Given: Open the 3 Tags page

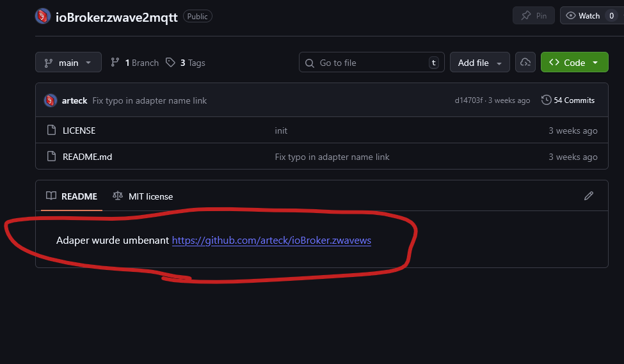Looking at the screenshot, I should (x=186, y=63).
